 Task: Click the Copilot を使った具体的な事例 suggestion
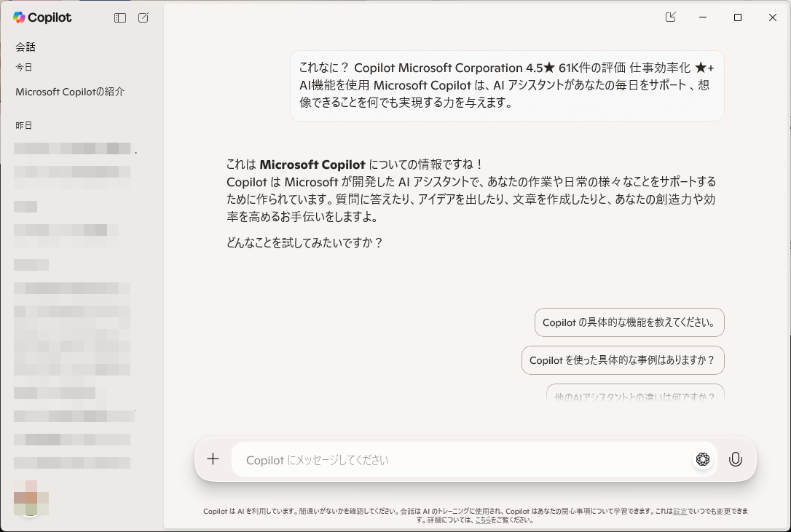[623, 360]
